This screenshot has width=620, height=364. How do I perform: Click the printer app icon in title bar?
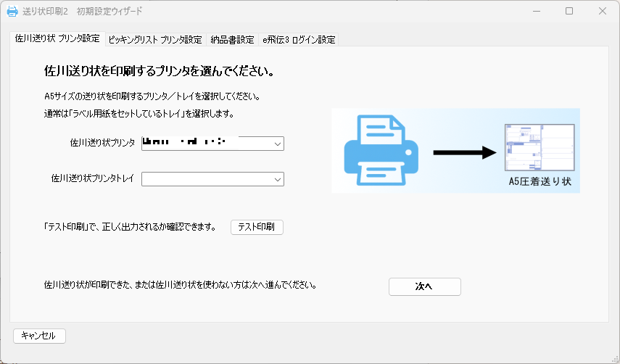(x=12, y=11)
